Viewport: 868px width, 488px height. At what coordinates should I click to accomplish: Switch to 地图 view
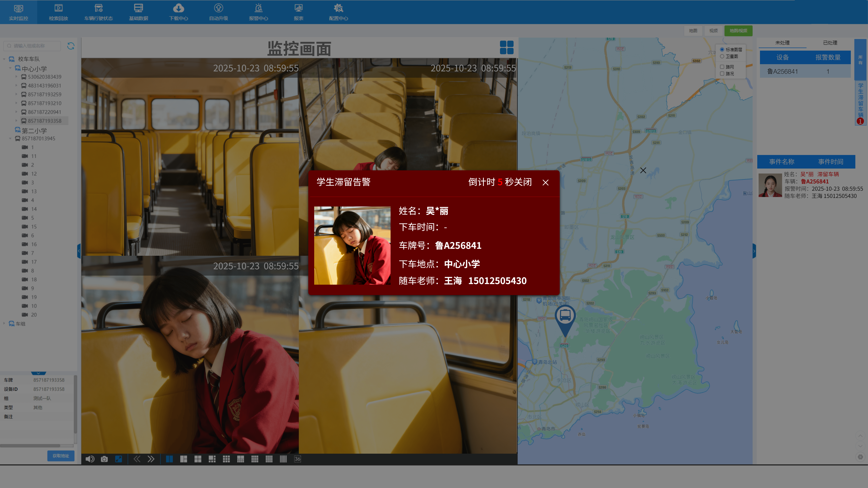[x=693, y=31]
